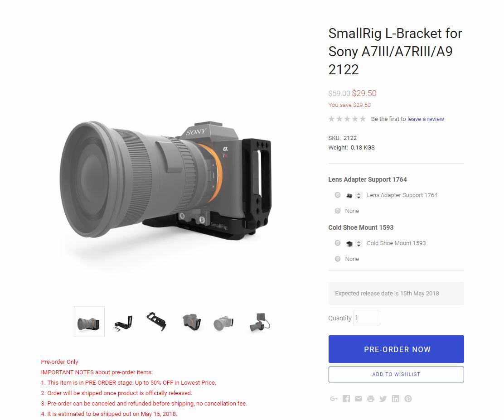The height and width of the screenshot is (420, 504).
Task: Choose None for Cold Shoe Mount
Action: tap(338, 259)
